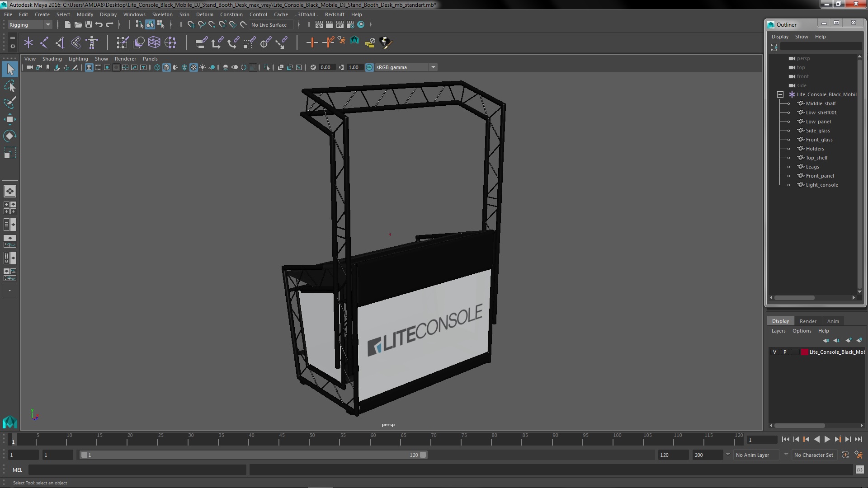Image resolution: width=868 pixels, height=488 pixels.
Task: Click the Open Scene folder icon
Action: click(x=78, y=24)
